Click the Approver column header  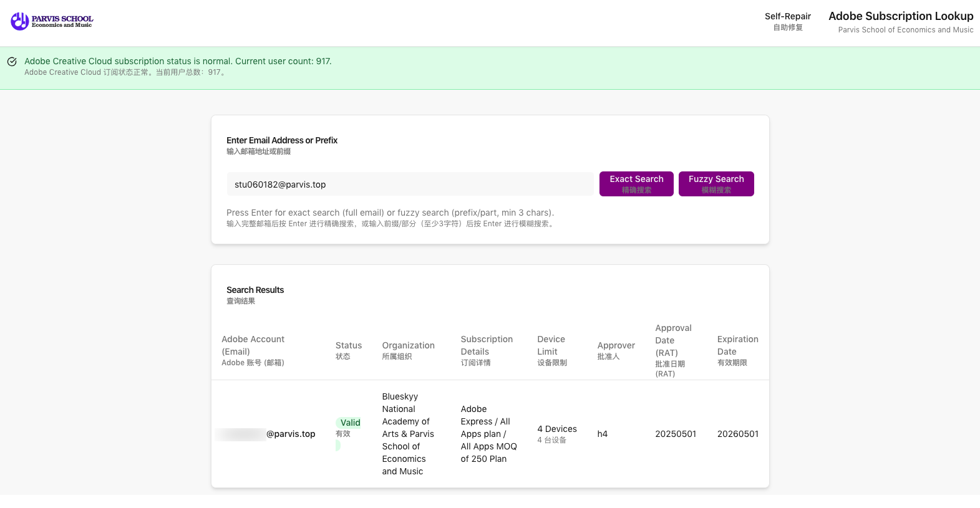pos(616,350)
